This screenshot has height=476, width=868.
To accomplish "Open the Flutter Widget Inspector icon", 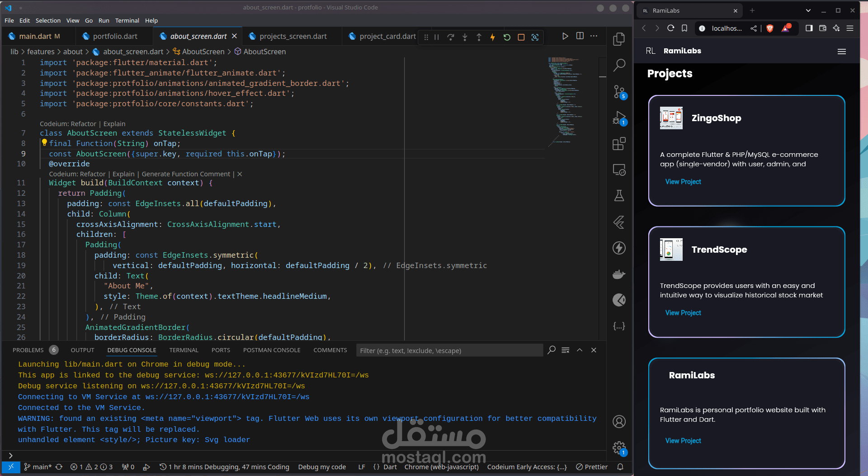I will [x=535, y=37].
